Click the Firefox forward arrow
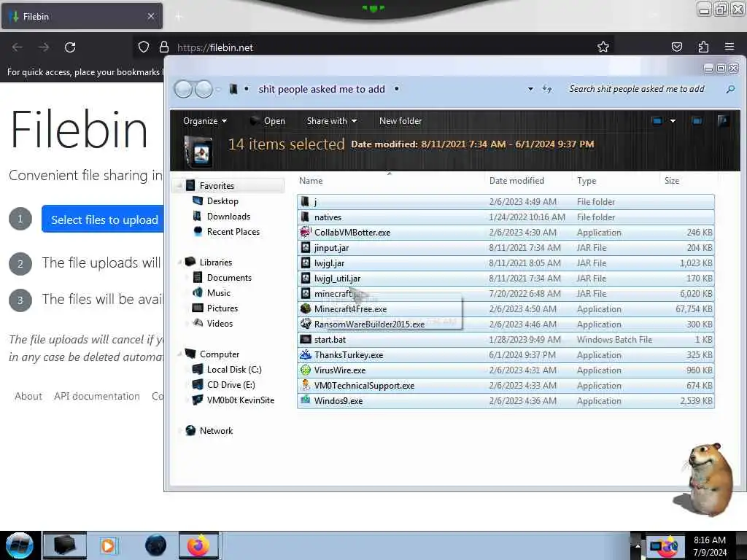This screenshot has height=560, width=747. pos(44,47)
